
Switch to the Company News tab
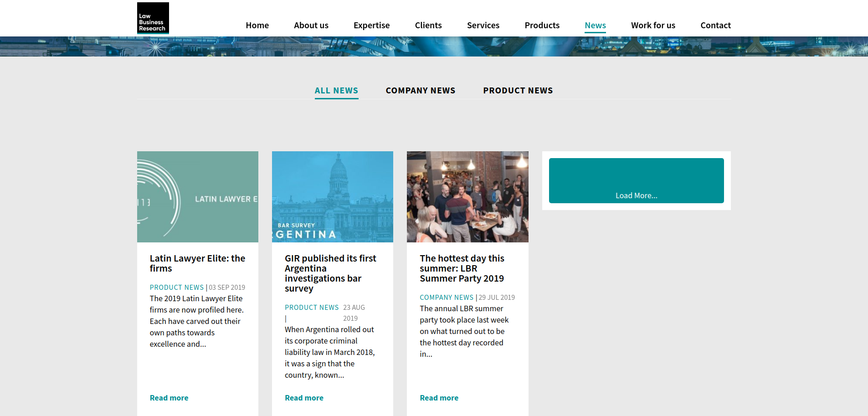[421, 91]
